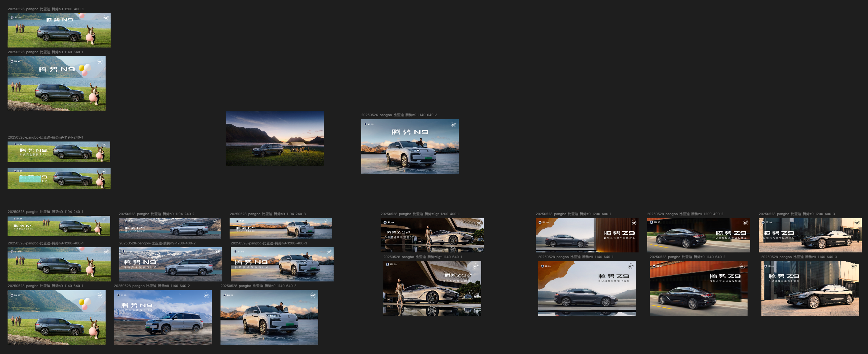Select the 20250528 n9-1200-400-3 white SUV artboard

[282, 264]
